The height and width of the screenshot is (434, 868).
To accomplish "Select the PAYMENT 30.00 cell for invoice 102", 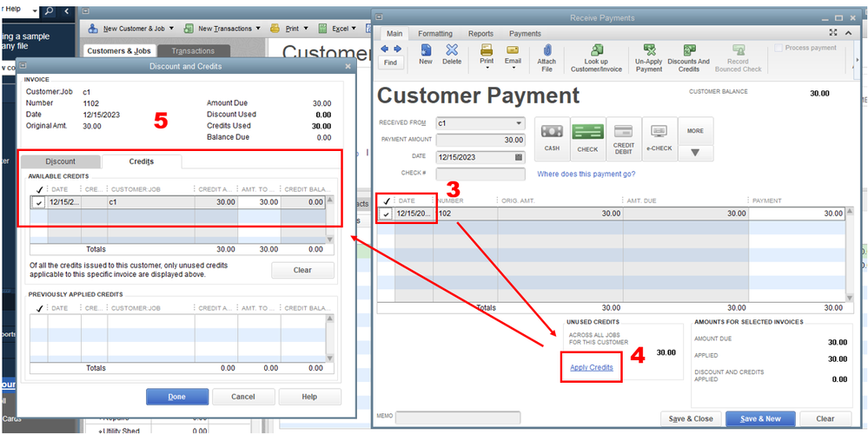I will point(797,214).
